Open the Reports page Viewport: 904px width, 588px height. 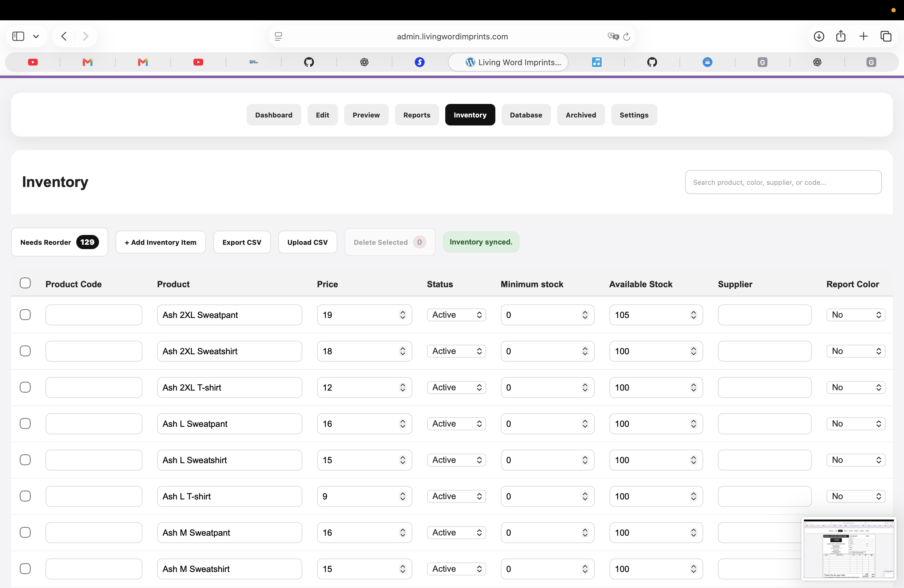coord(417,115)
